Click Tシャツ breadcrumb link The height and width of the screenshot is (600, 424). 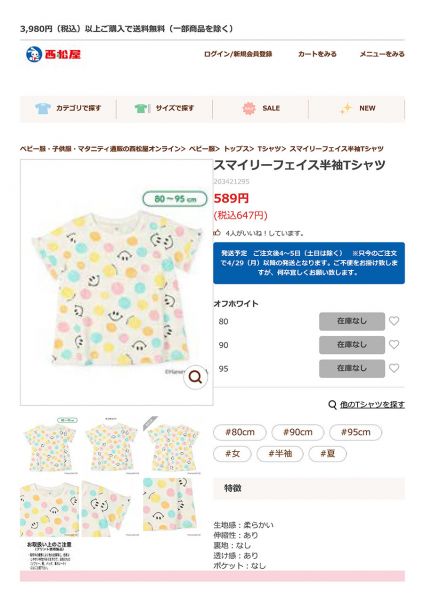click(269, 148)
